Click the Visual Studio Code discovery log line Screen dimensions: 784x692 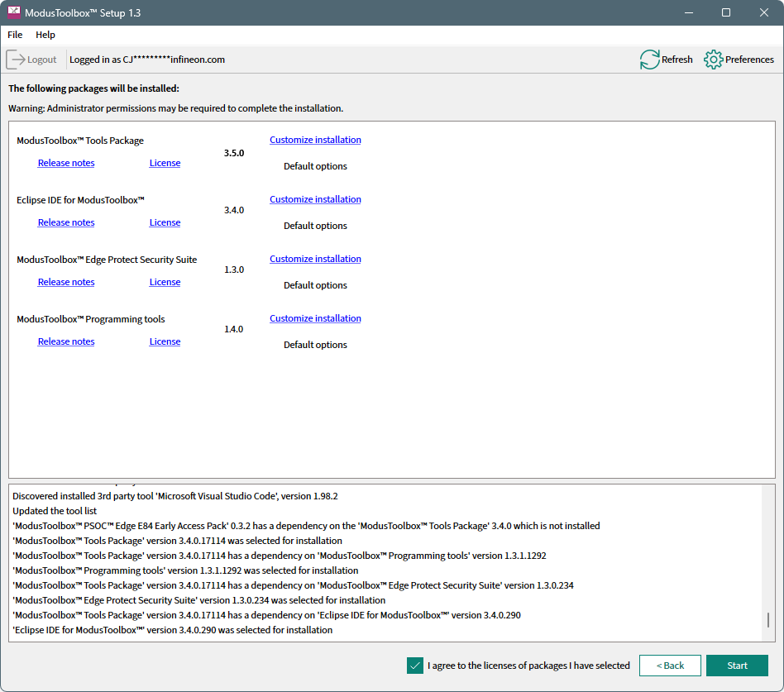point(175,496)
